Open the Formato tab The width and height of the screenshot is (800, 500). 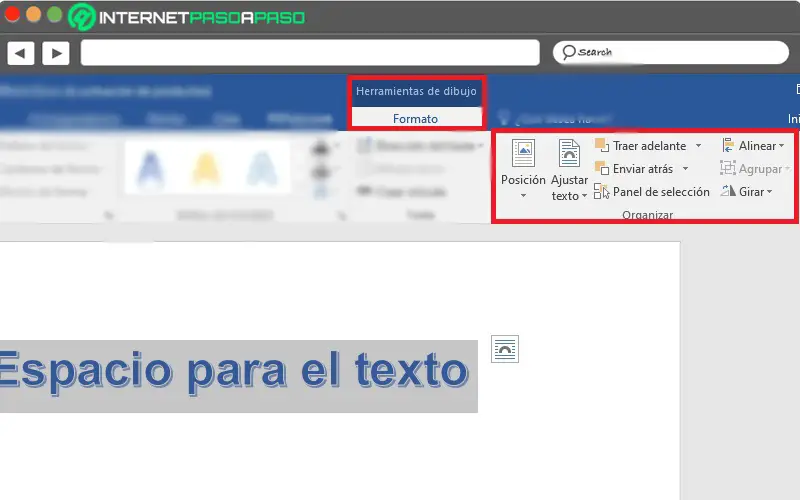click(415, 118)
